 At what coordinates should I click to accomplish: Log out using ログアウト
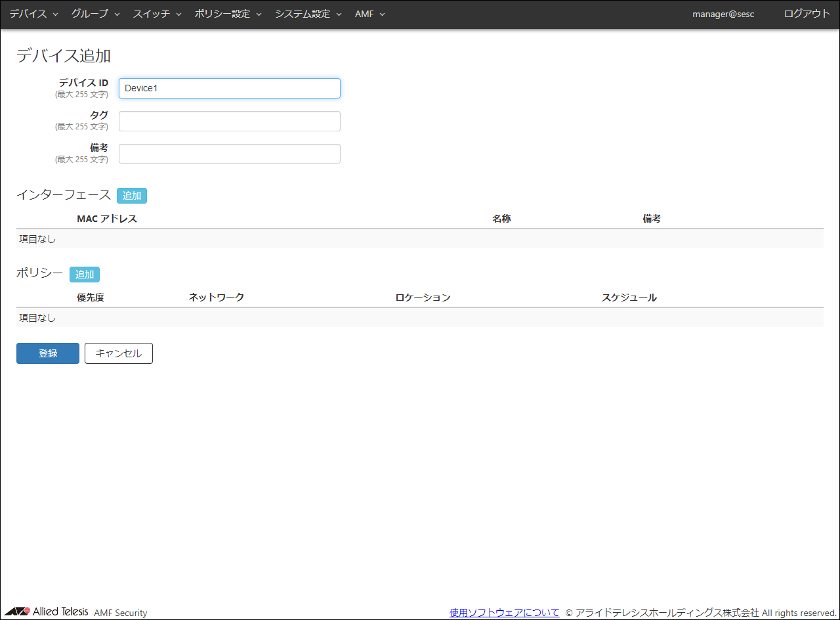point(807,14)
